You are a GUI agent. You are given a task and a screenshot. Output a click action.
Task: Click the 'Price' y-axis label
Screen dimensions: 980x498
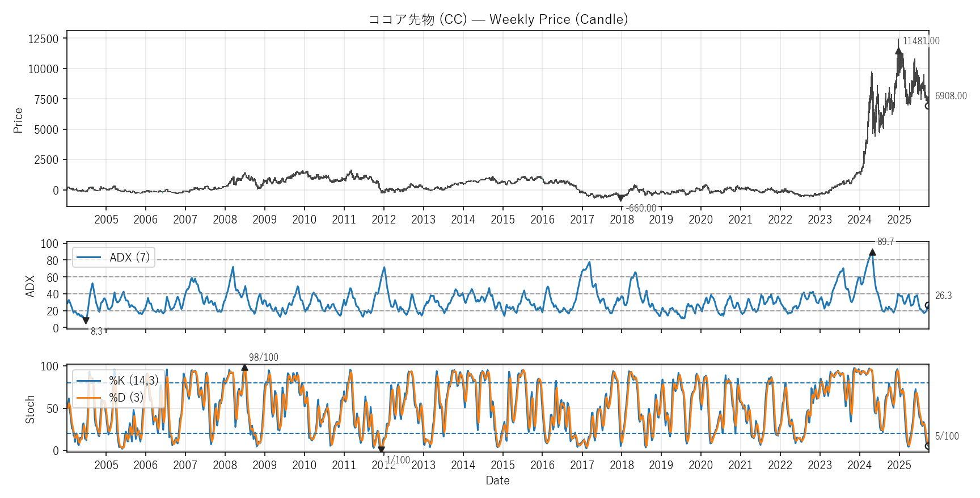(18, 120)
